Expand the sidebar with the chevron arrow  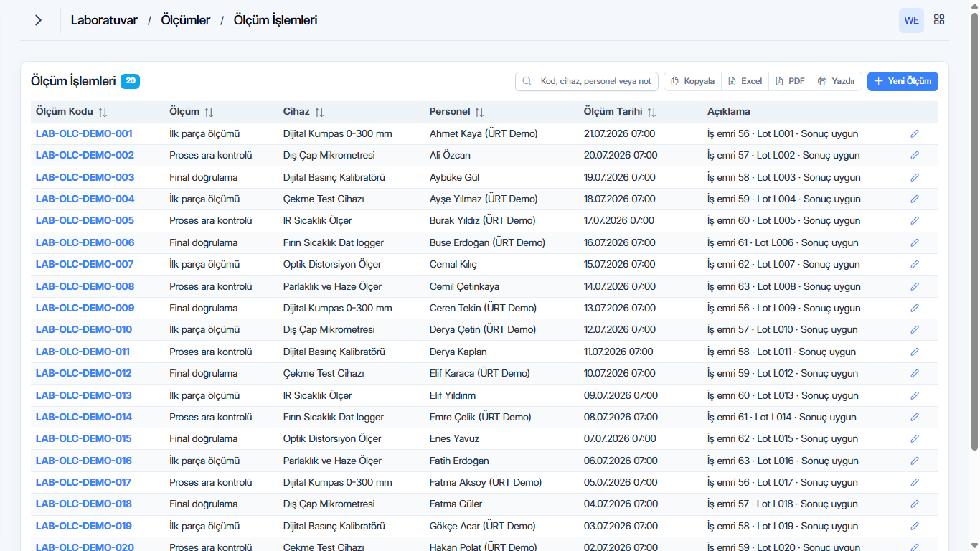click(x=38, y=20)
